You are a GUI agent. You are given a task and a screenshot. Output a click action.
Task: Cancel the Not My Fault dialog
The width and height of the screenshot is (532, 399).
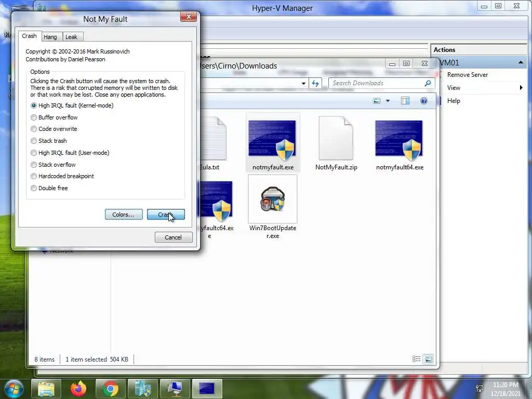(174, 237)
